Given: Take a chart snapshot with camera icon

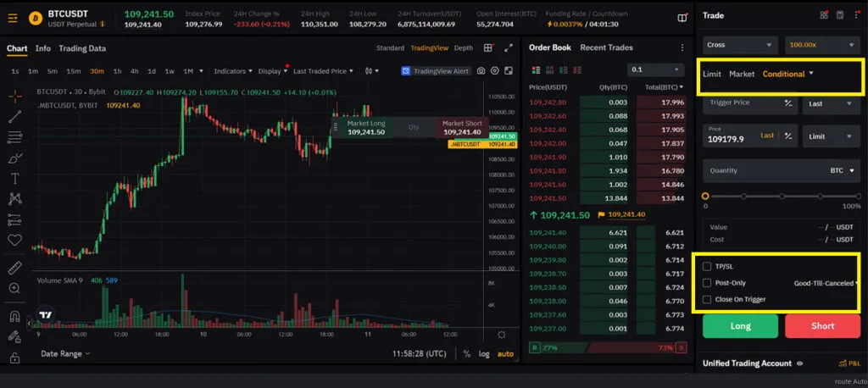Looking at the screenshot, I should click(481, 71).
